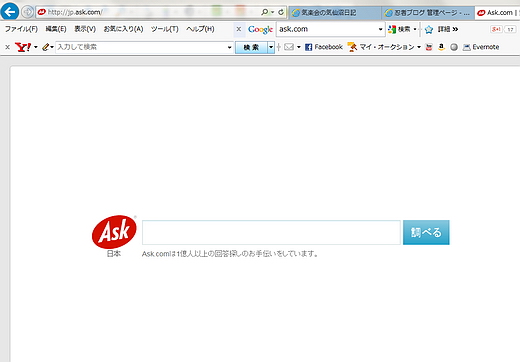Click the greyed-out forward navigation arrow
Screen dimensions: 520x362
click(27, 12)
